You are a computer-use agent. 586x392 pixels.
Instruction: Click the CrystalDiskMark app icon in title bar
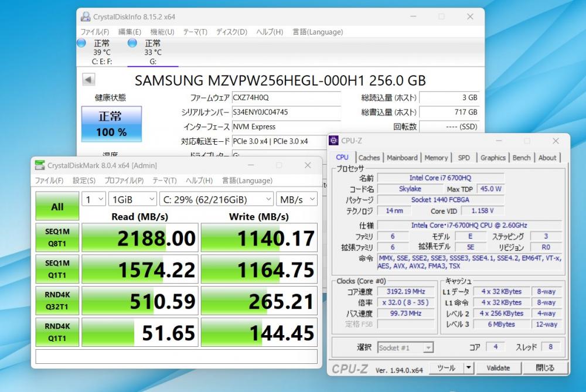[x=40, y=165]
